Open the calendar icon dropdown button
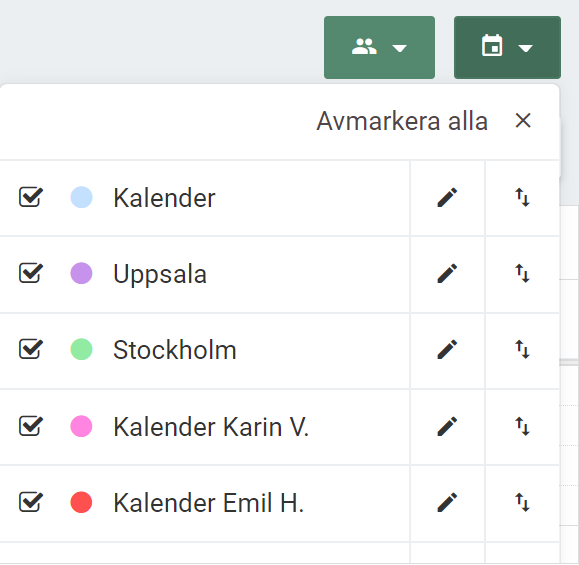 (507, 47)
